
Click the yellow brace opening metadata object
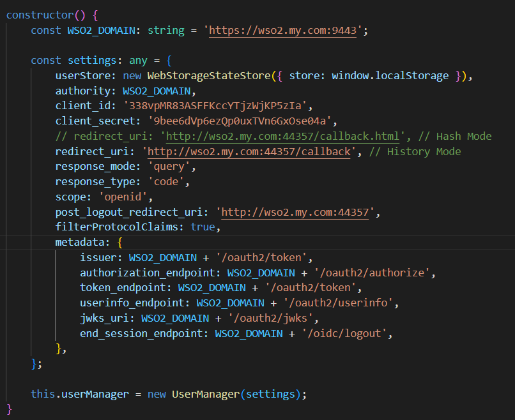[119, 243]
